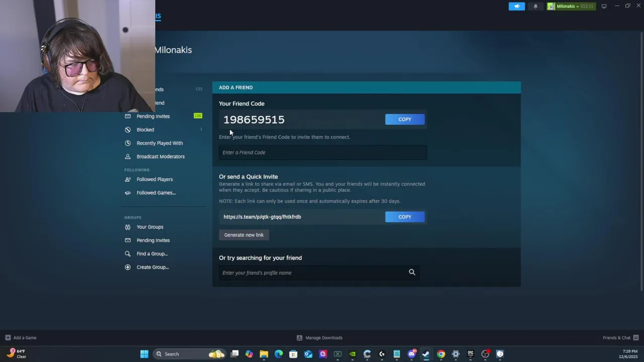Open Friends & Chat
This screenshot has width=644, height=362.
point(620,338)
